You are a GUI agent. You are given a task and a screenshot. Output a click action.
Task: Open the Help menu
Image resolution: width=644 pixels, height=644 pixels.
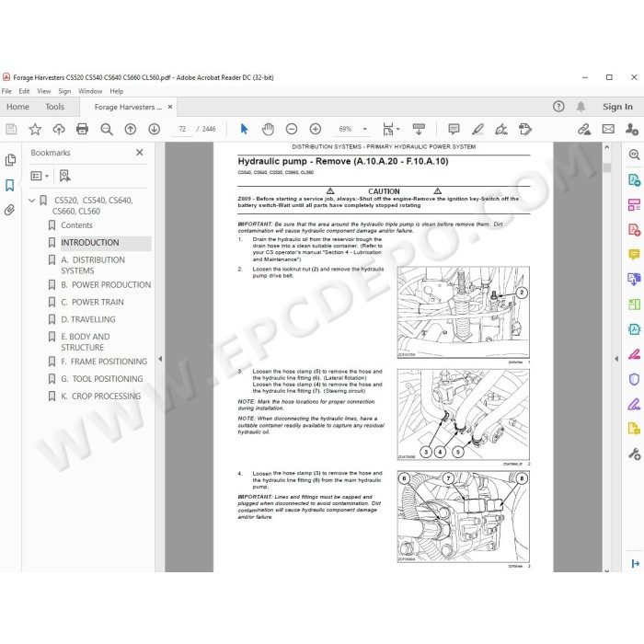(117, 91)
